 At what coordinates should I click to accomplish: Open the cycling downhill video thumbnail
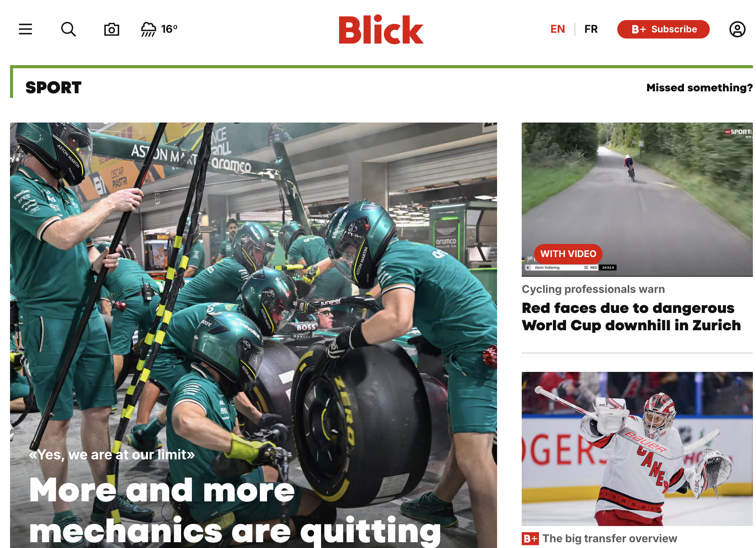point(637,199)
